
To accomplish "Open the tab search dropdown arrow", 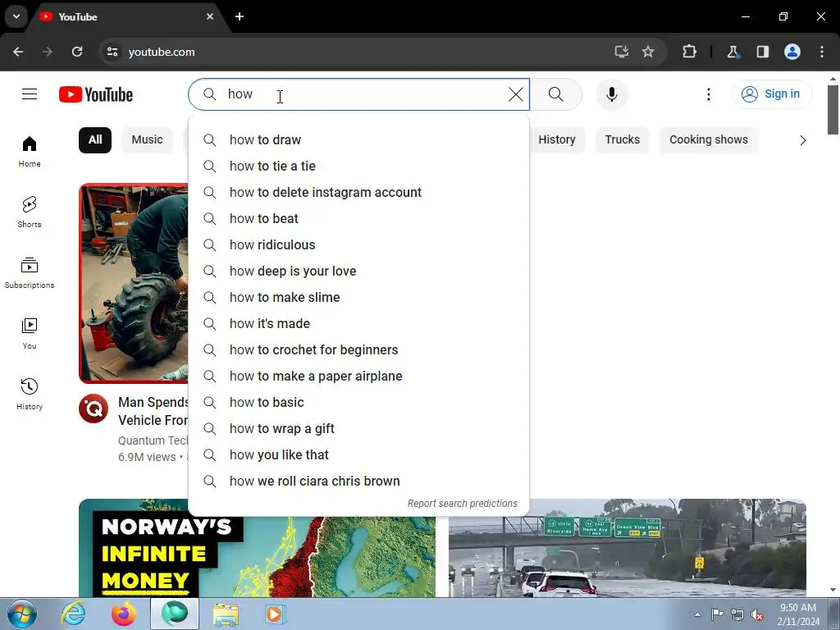I will pyautogui.click(x=16, y=16).
